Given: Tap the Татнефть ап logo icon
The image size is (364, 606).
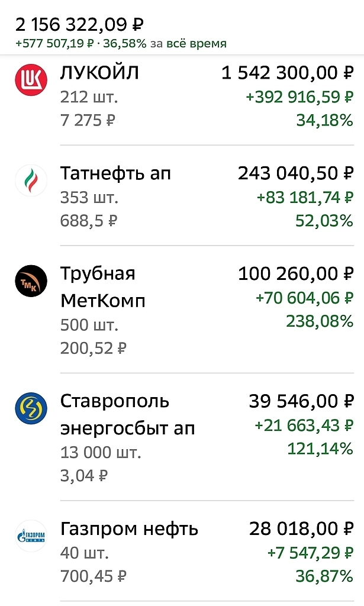Looking at the screenshot, I should click(x=30, y=181).
